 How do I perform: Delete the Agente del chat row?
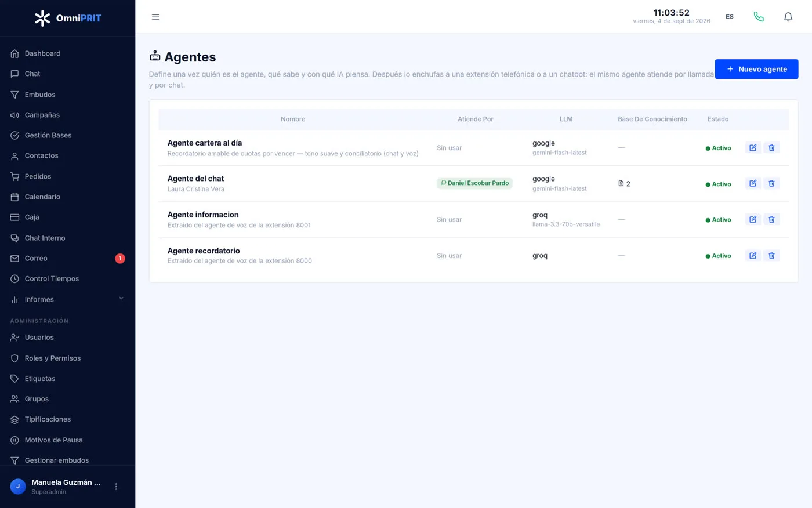click(x=771, y=184)
